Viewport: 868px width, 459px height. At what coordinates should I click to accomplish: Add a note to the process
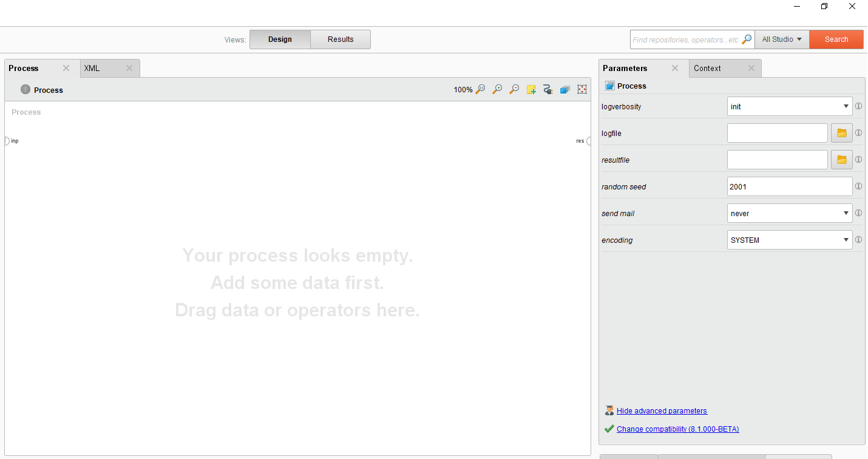pos(531,89)
